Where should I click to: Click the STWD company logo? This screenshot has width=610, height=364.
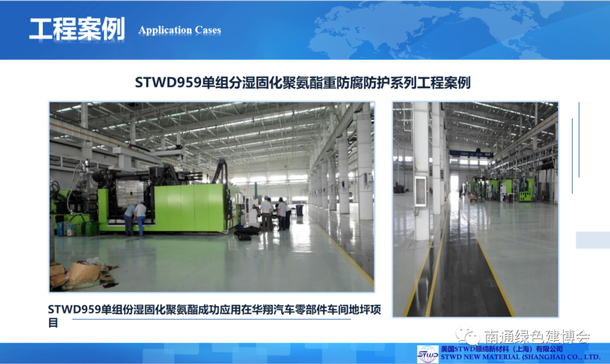(x=428, y=354)
